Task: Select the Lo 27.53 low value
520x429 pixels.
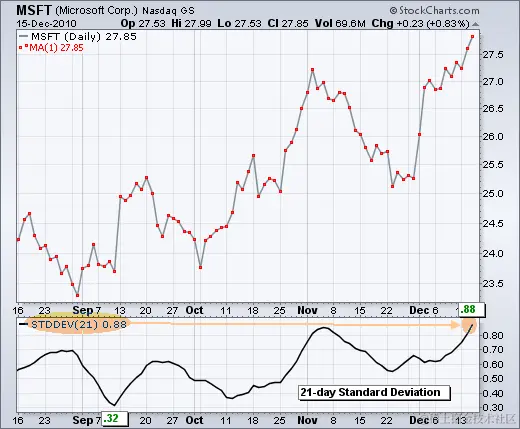Action: [239, 23]
